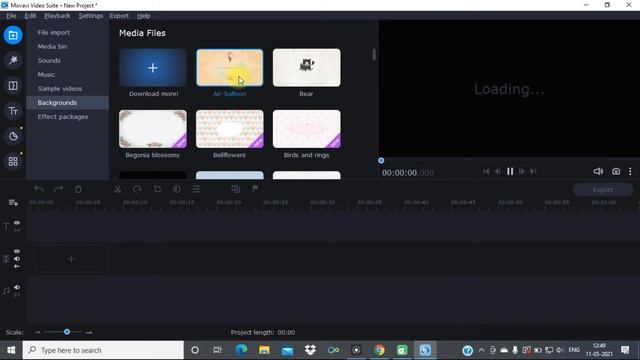640x360 pixels.
Task: Click the Delete trash can icon
Action: pyautogui.click(x=78, y=189)
